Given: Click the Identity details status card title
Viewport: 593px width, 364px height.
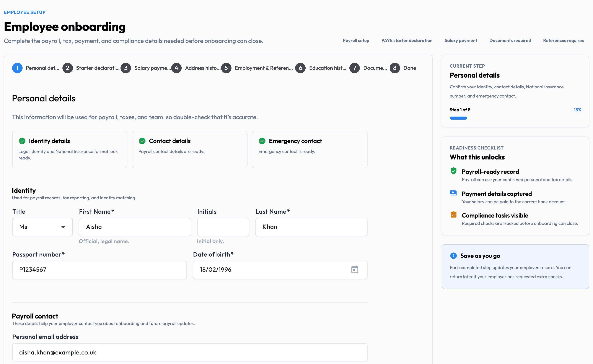Looking at the screenshot, I should [x=49, y=141].
